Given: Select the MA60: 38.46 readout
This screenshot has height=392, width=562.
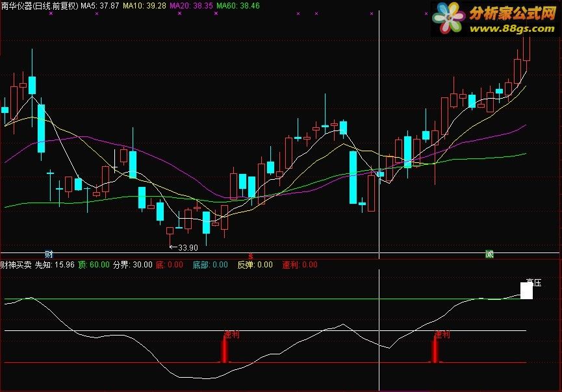Looking at the screenshot, I should click(238, 6).
